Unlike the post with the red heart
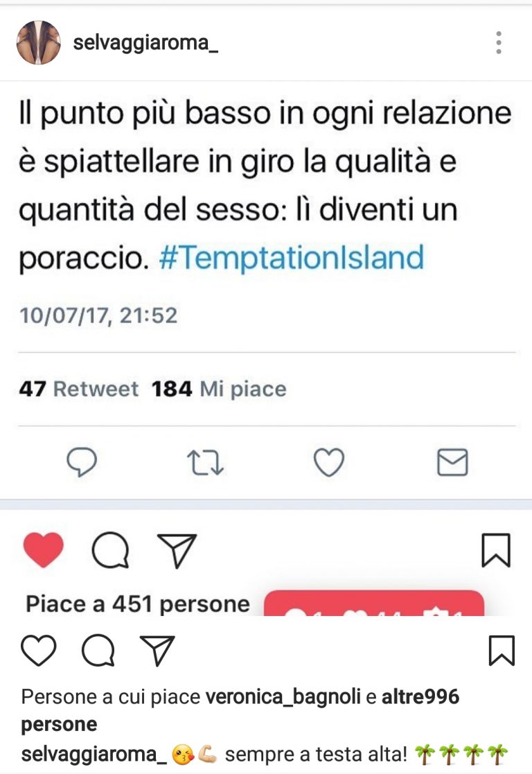532x774 pixels. tap(44, 550)
